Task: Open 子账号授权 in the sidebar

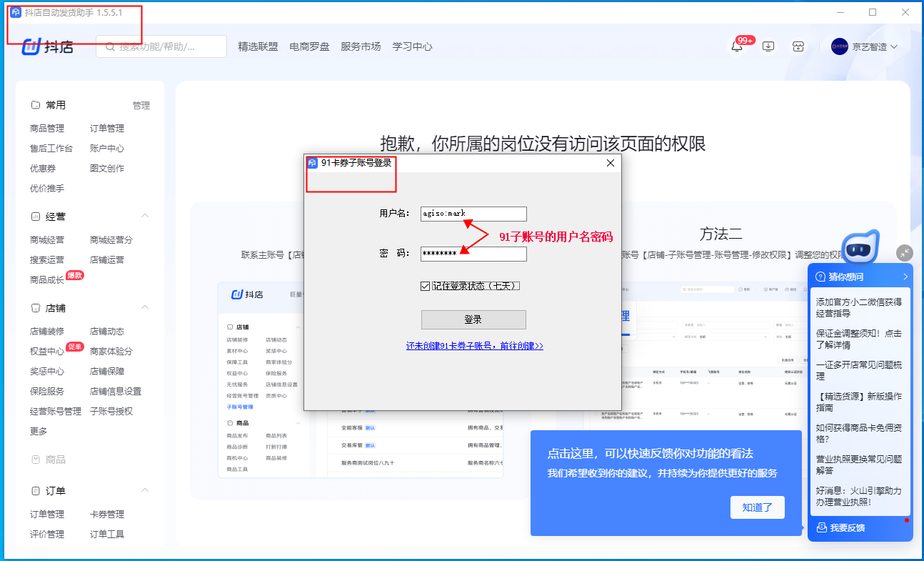Action: (x=111, y=412)
